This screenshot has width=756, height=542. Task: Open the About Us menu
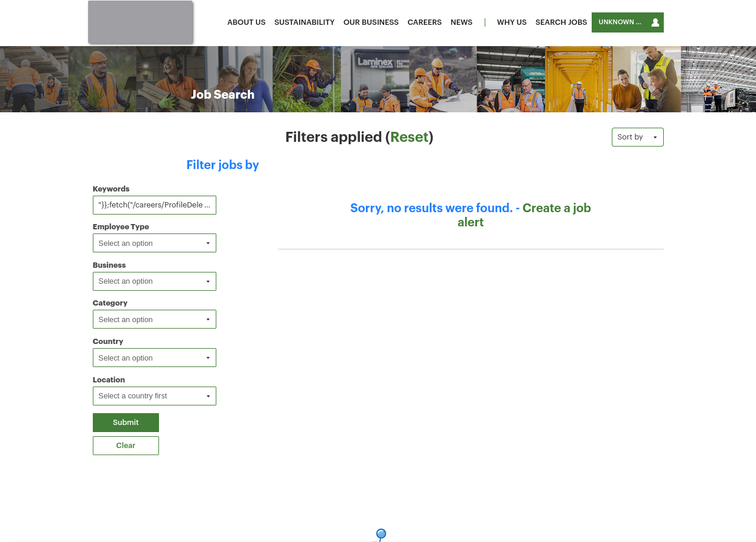click(x=246, y=22)
